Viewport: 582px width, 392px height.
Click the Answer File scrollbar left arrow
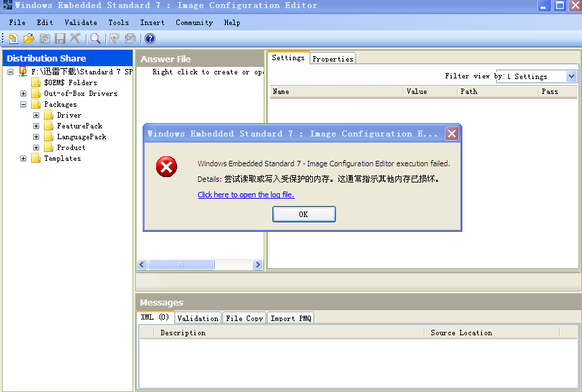(x=142, y=264)
